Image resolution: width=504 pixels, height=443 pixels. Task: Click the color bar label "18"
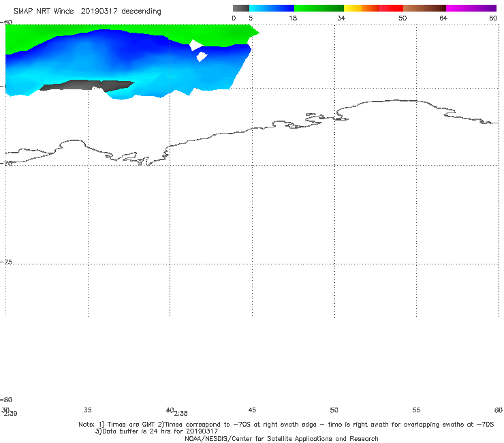point(293,18)
